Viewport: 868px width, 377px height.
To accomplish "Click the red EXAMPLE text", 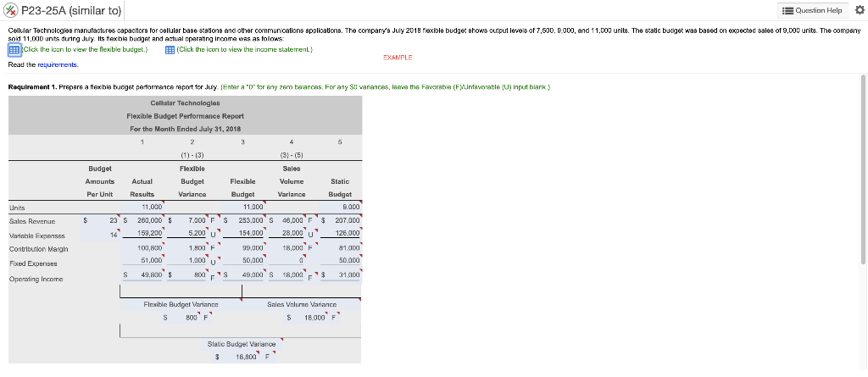I will (x=398, y=58).
